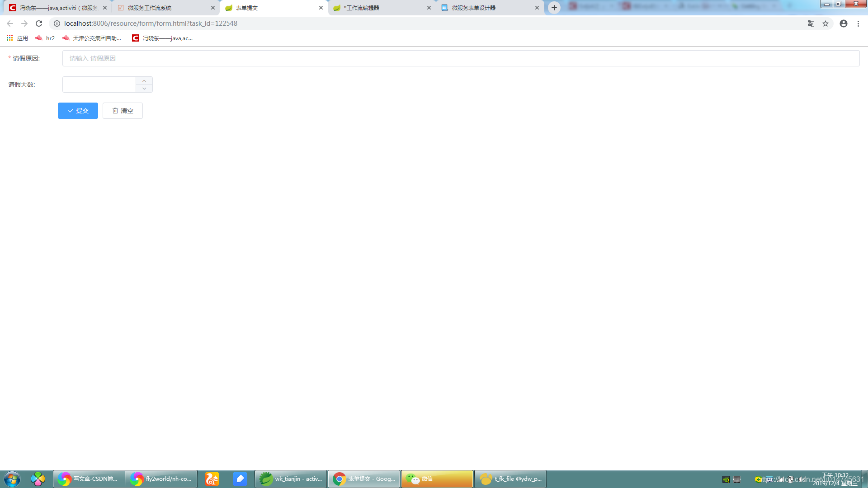Focus the 请假天数 number input
868x488 pixels.
click(99, 84)
